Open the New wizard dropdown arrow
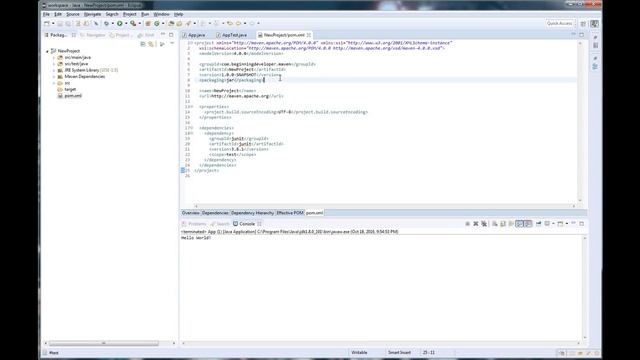This screenshot has height=360, width=640. [53, 24]
